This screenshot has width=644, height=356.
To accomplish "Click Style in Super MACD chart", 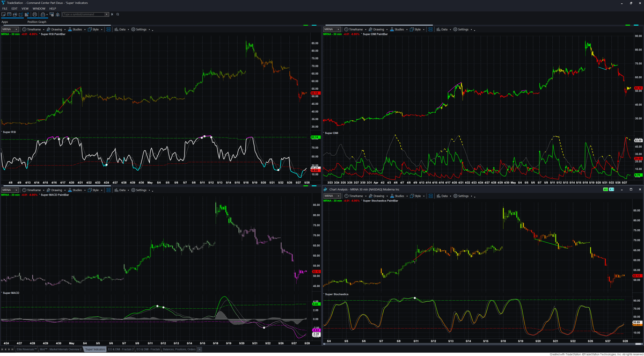I will (x=94, y=190).
